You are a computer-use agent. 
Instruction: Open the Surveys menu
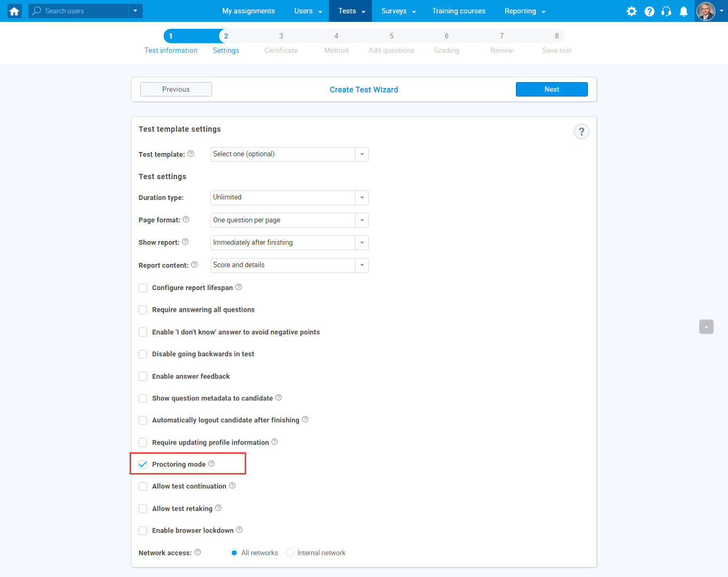click(x=398, y=11)
